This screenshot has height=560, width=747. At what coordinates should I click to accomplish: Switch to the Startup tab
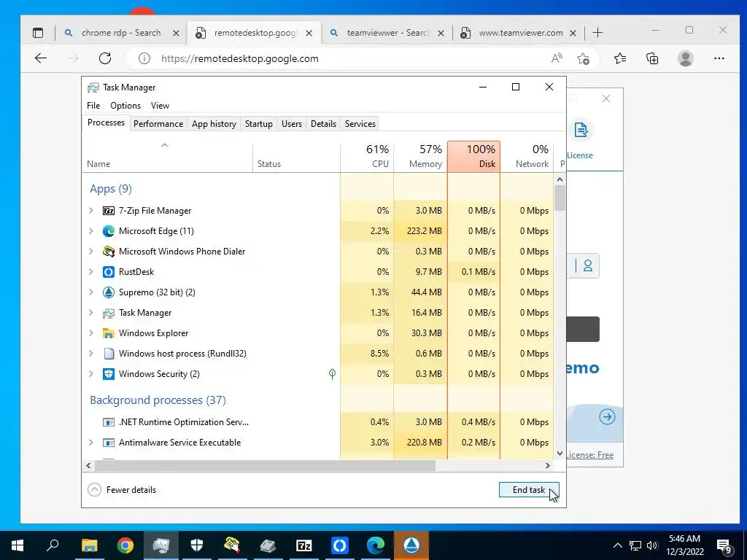259,124
